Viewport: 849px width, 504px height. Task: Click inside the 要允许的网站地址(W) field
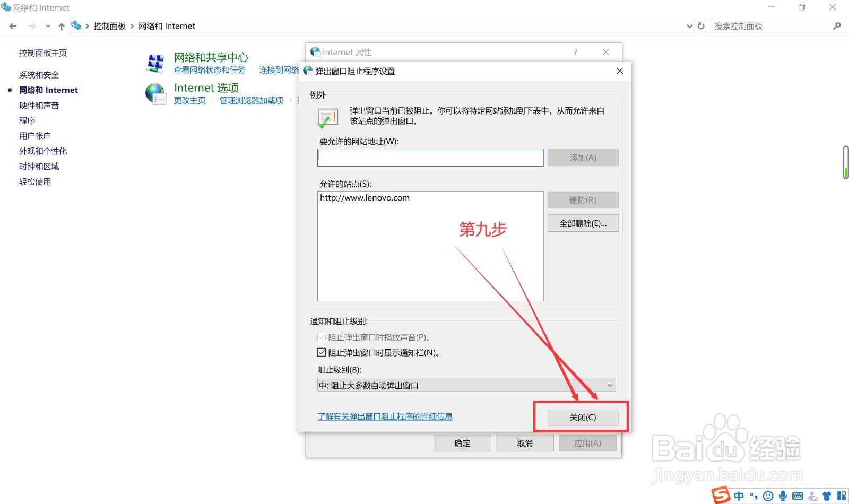click(x=430, y=157)
